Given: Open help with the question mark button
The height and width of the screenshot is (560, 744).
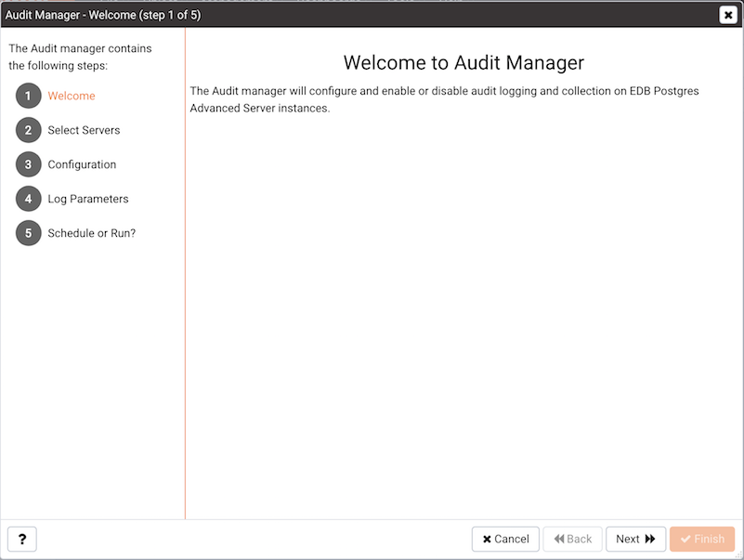Looking at the screenshot, I should coord(21,540).
